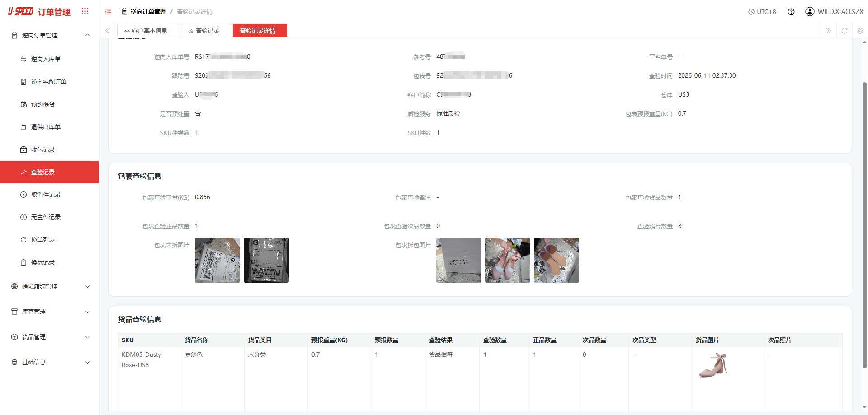Click the 取消件记录 circled-x icon
The width and height of the screenshot is (868, 415).
coord(24,195)
